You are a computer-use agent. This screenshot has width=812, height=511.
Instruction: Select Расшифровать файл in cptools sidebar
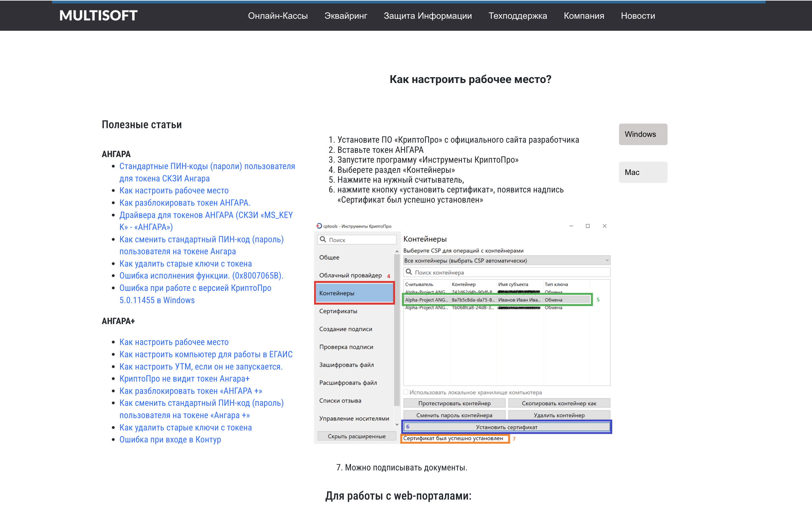[348, 382]
